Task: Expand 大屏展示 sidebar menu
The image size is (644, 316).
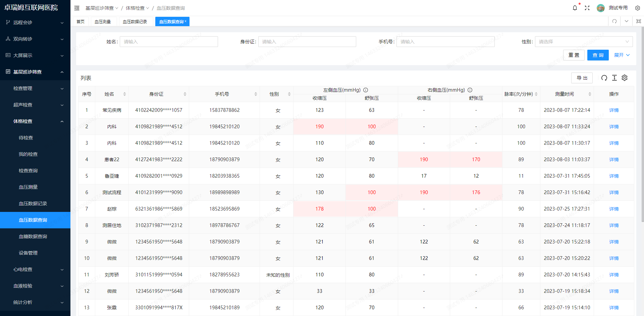Action: tap(35, 55)
